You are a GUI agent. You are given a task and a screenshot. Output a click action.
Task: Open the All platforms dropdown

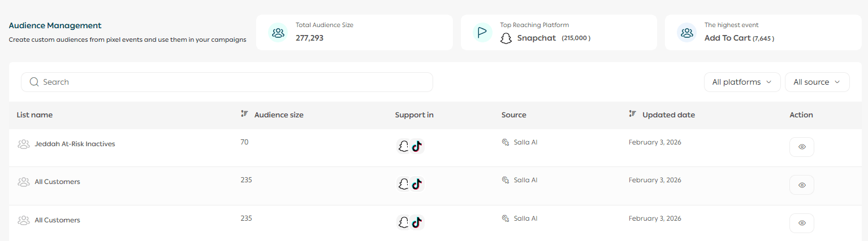(742, 82)
